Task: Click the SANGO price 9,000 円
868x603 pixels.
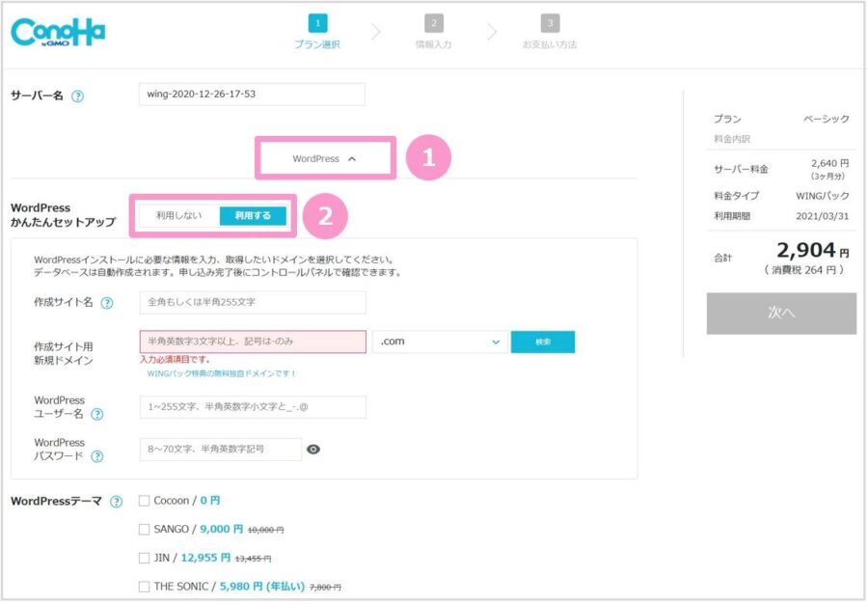Action: (221, 530)
